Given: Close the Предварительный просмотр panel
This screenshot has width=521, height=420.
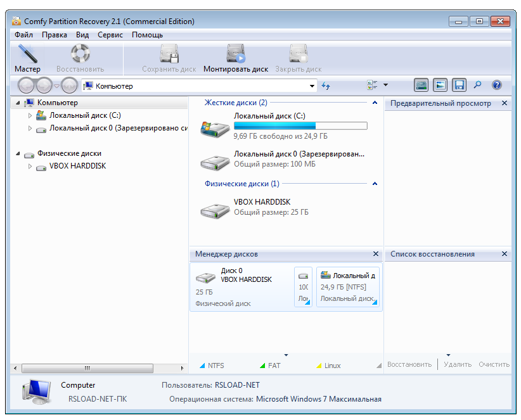Looking at the screenshot, I should coord(504,103).
